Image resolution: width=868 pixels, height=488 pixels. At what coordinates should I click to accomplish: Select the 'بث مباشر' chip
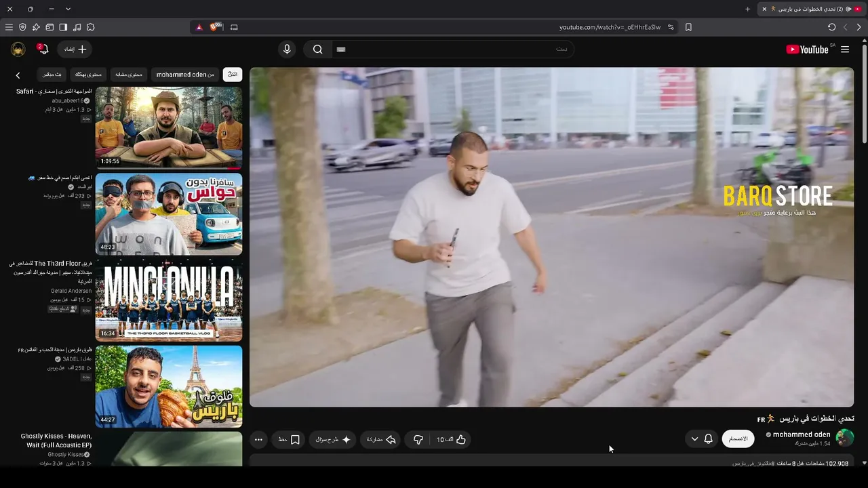(52, 75)
